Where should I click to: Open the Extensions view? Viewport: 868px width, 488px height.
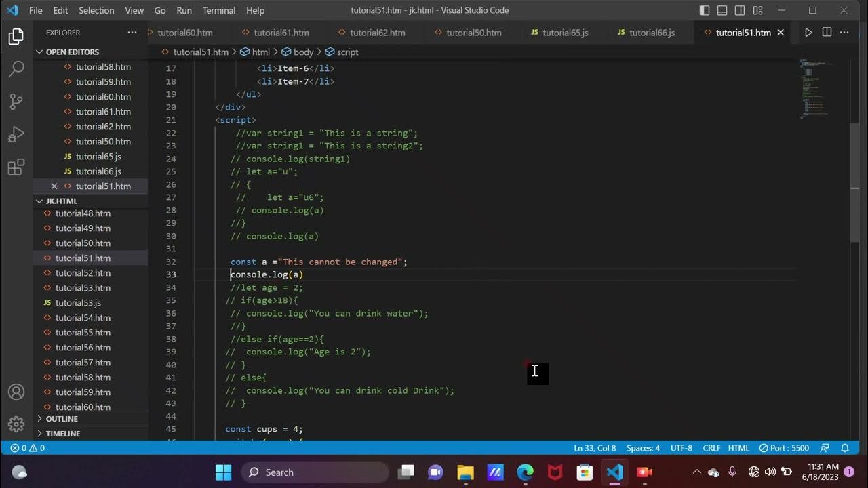click(x=16, y=167)
